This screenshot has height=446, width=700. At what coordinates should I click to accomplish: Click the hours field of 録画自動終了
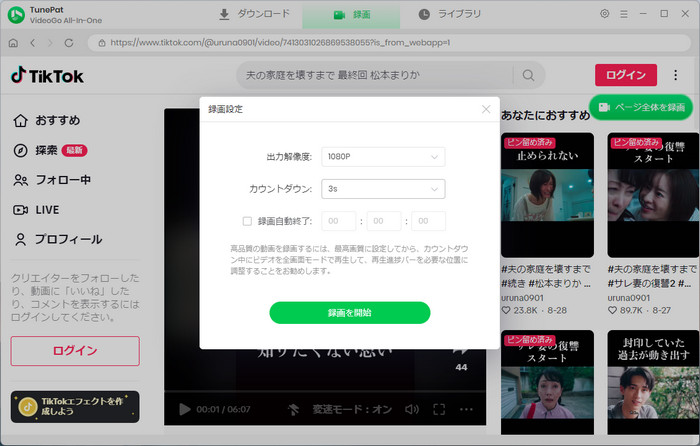point(338,221)
